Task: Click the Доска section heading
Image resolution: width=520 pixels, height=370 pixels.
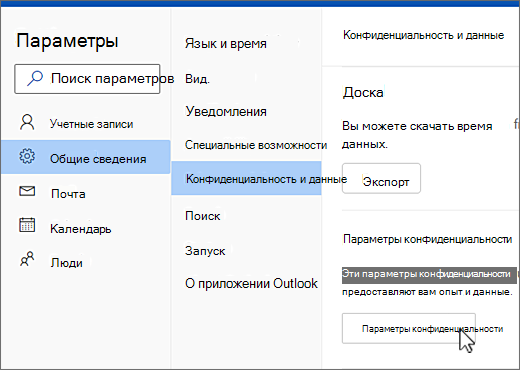Action: pyautogui.click(x=363, y=92)
